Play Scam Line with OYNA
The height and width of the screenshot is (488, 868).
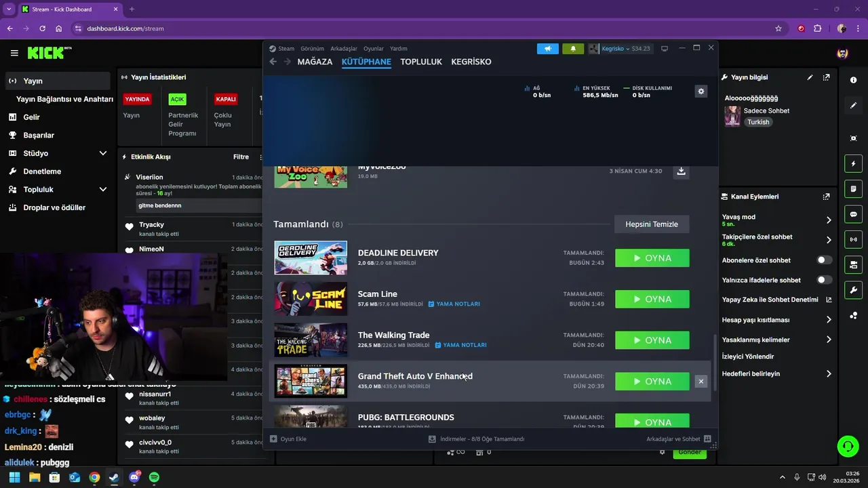click(652, 299)
